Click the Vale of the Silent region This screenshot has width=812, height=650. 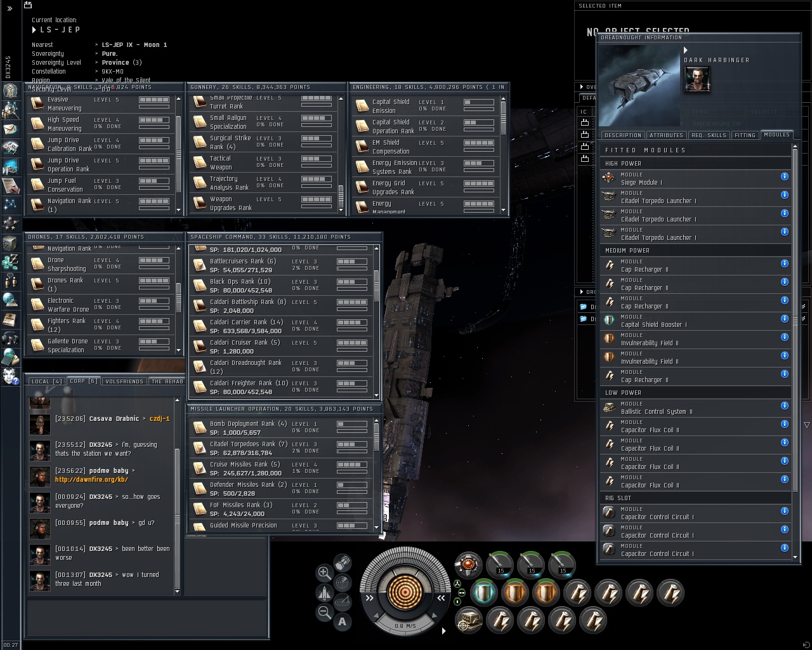click(x=126, y=81)
